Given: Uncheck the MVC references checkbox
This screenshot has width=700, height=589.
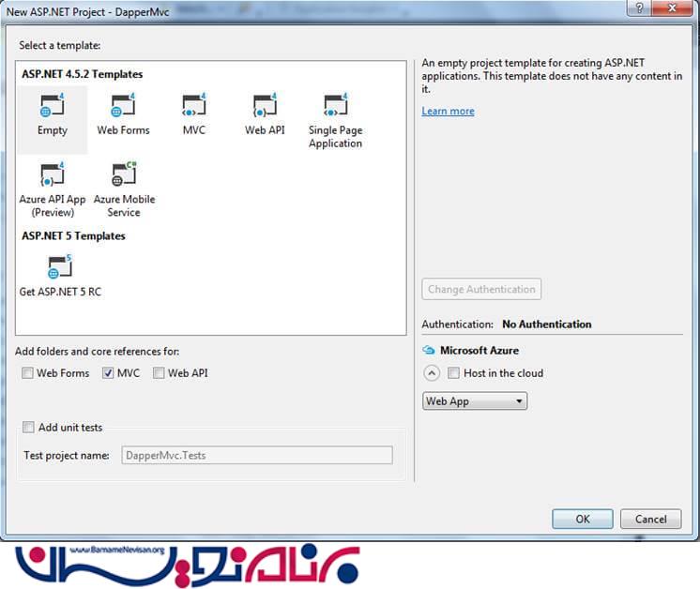Looking at the screenshot, I should pyautogui.click(x=108, y=373).
